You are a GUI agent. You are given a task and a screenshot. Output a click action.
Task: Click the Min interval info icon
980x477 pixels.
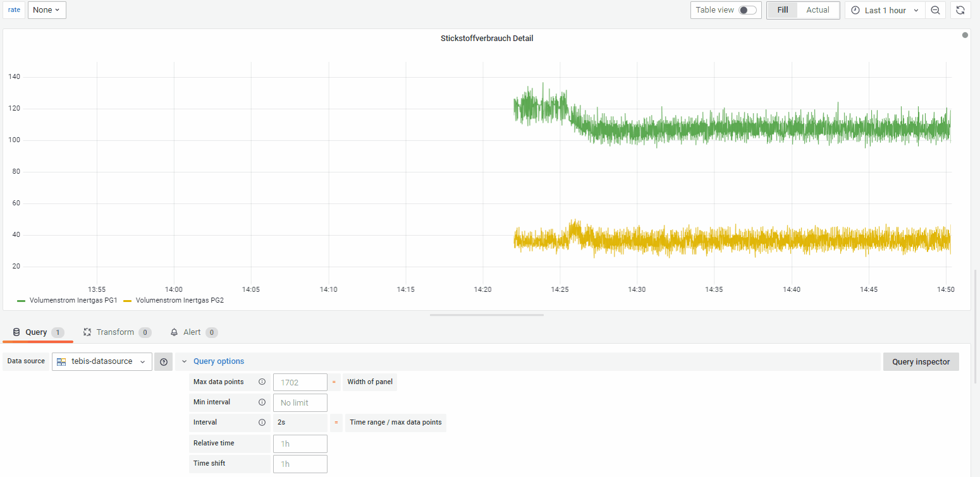tap(262, 402)
